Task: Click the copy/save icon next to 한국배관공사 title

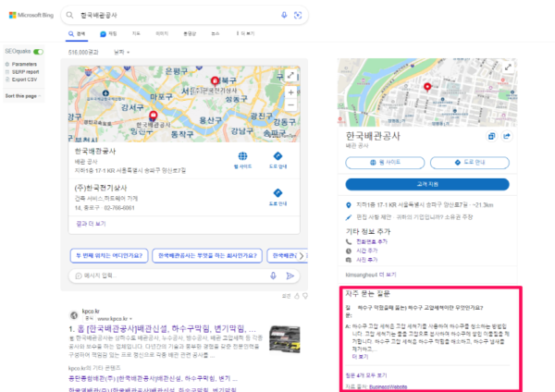Action: coord(491,136)
